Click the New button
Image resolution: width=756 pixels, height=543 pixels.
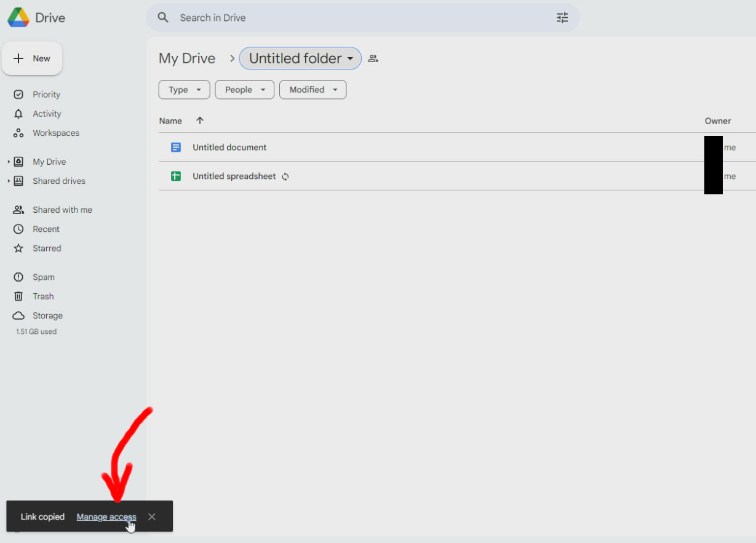pyautogui.click(x=32, y=59)
